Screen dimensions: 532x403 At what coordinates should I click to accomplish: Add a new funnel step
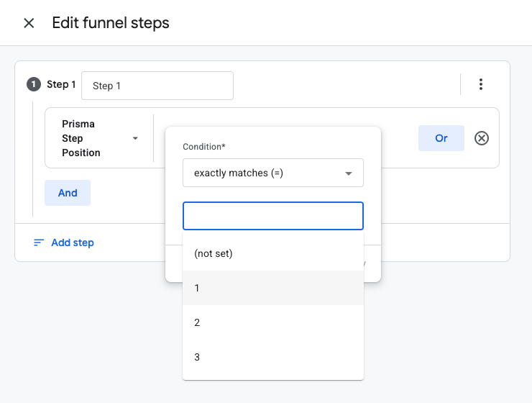(x=63, y=243)
